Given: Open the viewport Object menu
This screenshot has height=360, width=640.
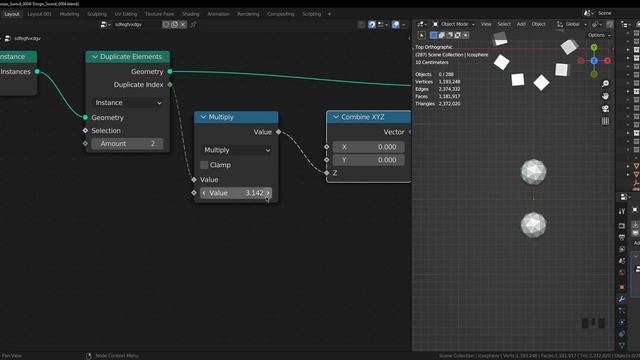Looking at the screenshot, I should [538, 24].
